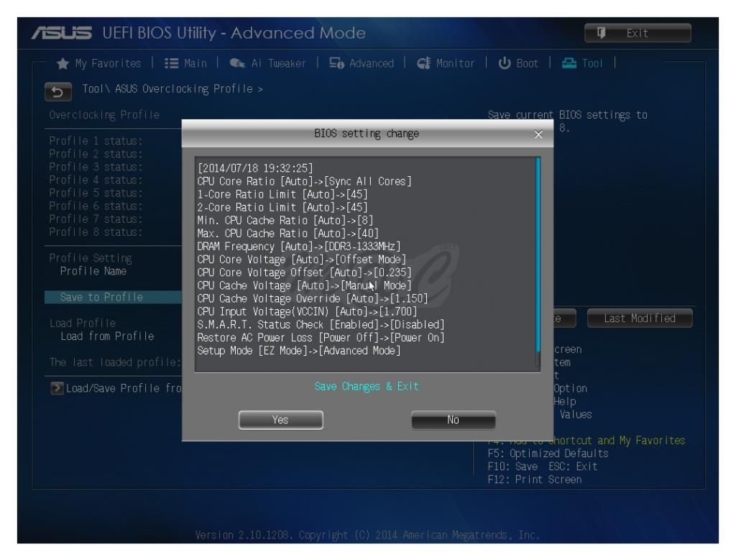Click the Advanced tab icon
Image resolution: width=736 pixels, height=560 pixels.
[x=336, y=63]
